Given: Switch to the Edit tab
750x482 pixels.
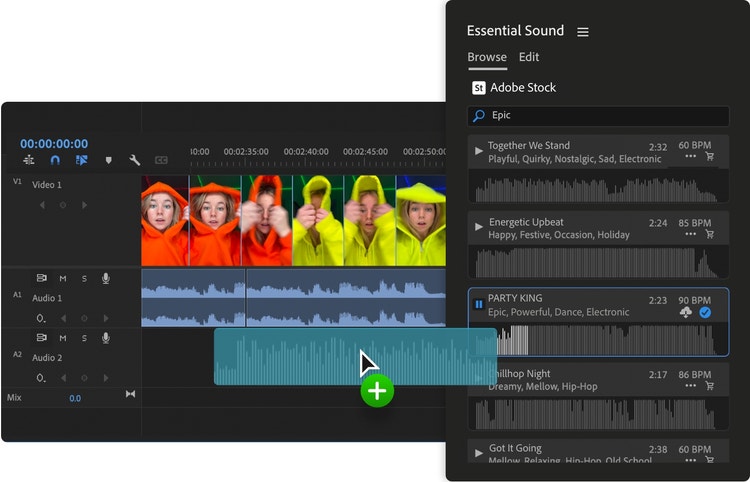Looking at the screenshot, I should (529, 57).
